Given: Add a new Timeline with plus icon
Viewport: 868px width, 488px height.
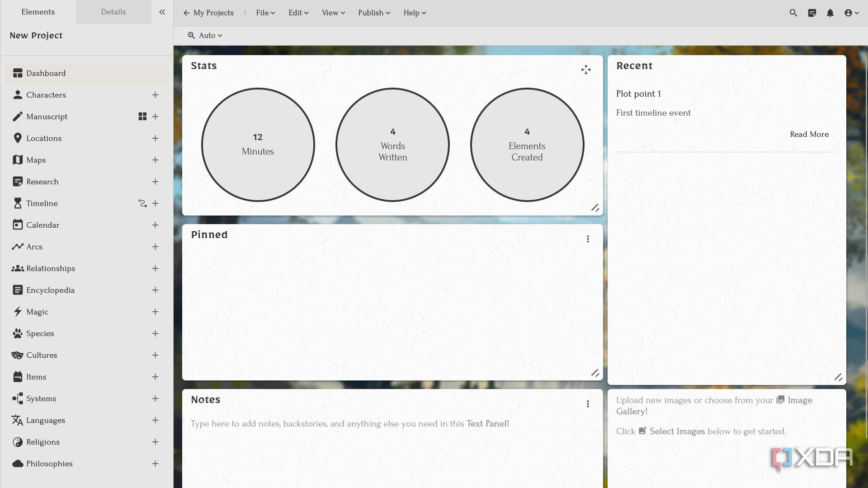Looking at the screenshot, I should click(155, 203).
